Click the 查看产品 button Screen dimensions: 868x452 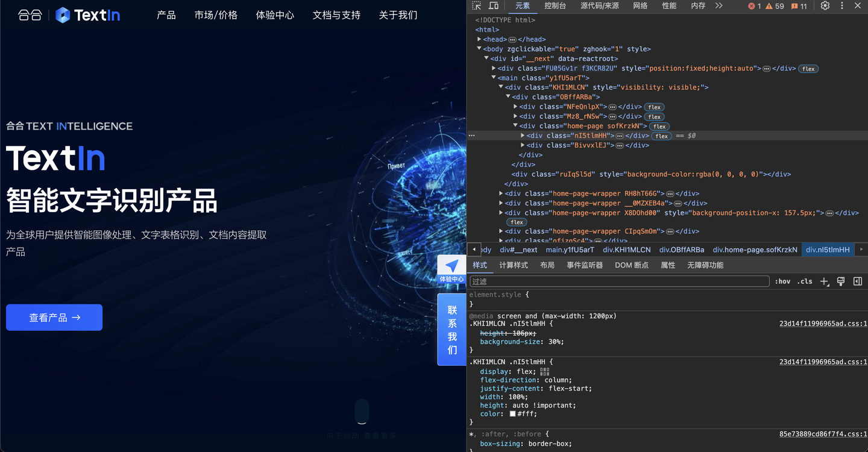tap(54, 318)
